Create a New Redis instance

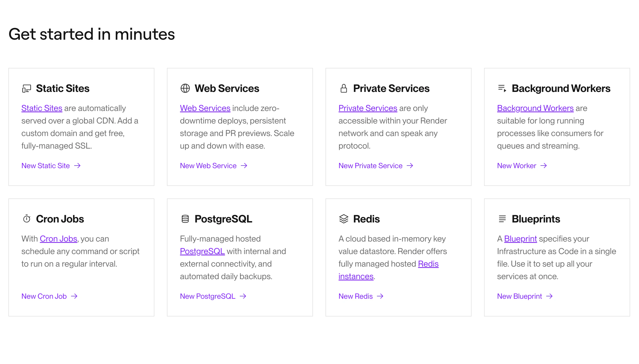(361, 296)
